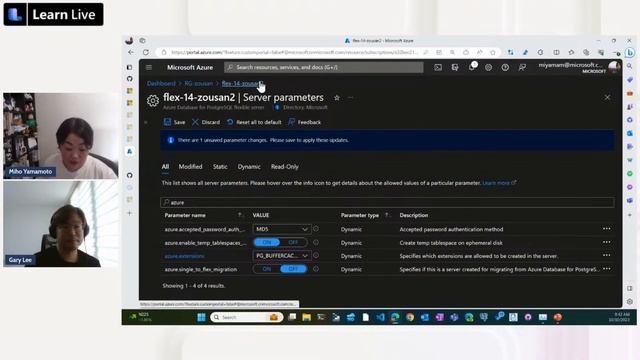Open more options for azure.extensions row
Image resolution: width=640 pixels, height=360 pixels.
(x=607, y=255)
